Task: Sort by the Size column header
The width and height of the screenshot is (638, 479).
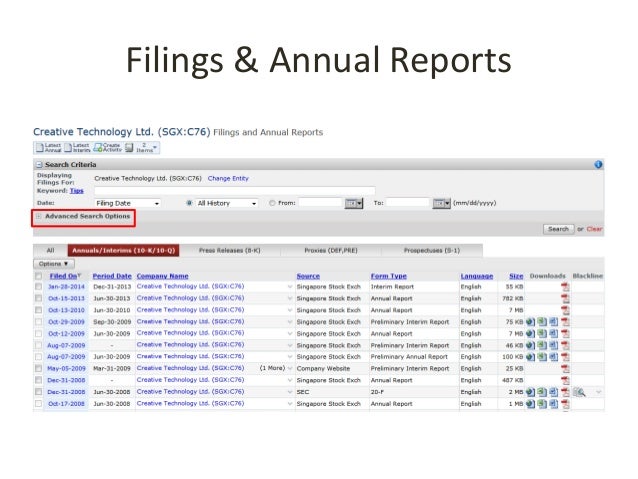Action: coord(516,276)
